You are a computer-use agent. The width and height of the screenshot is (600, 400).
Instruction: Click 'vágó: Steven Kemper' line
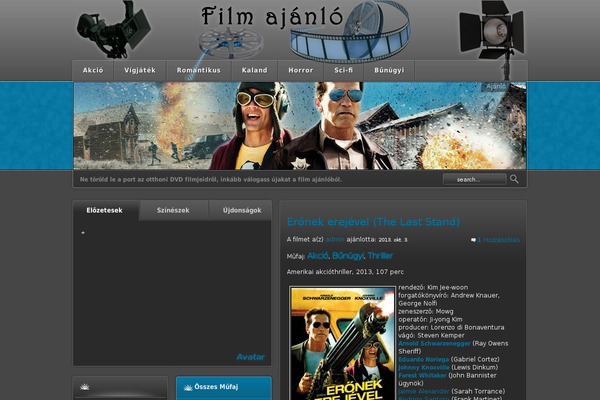[431, 335]
